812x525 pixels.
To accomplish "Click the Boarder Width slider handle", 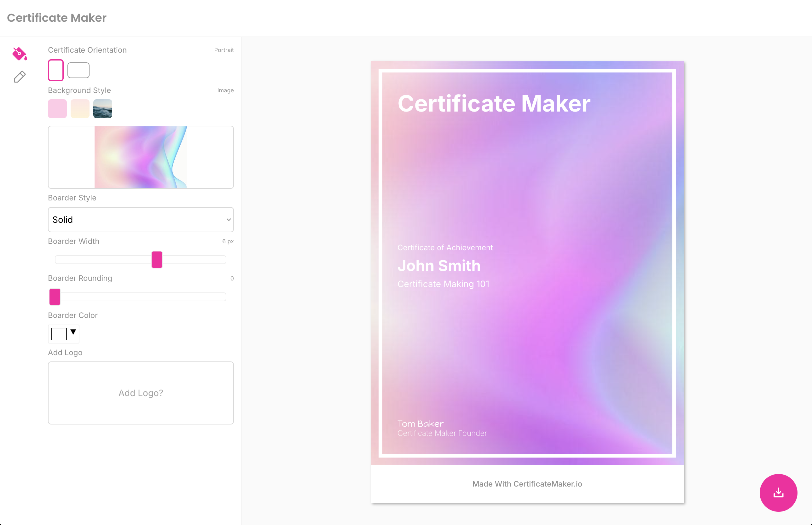I will click(157, 260).
